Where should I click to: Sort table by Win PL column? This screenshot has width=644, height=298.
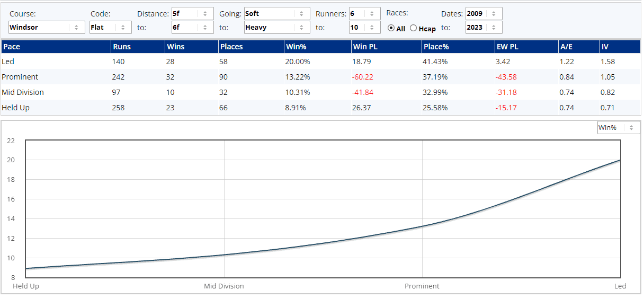tap(363, 47)
